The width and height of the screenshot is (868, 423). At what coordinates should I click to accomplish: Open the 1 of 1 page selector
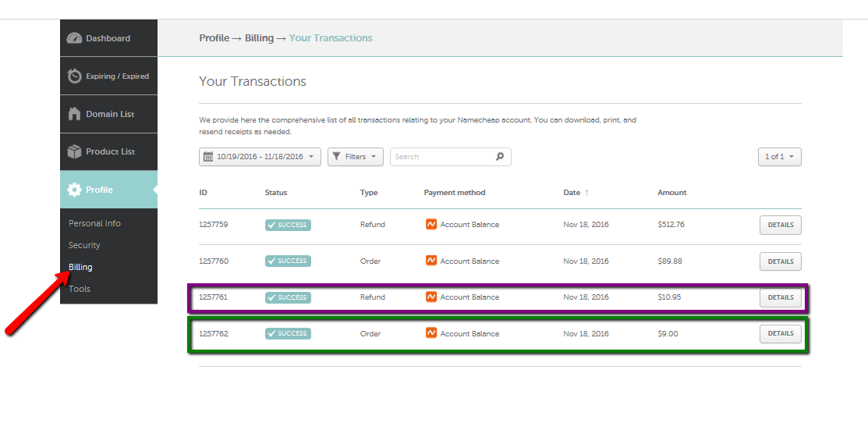point(779,157)
